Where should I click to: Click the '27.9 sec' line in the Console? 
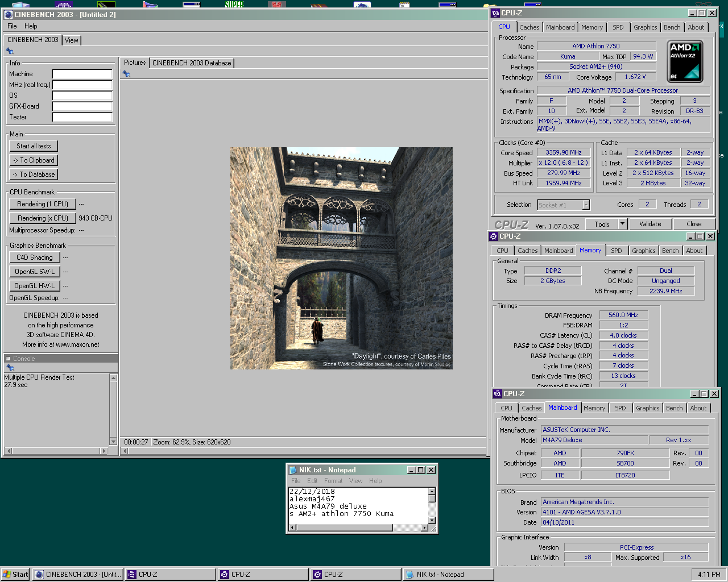[x=16, y=385]
